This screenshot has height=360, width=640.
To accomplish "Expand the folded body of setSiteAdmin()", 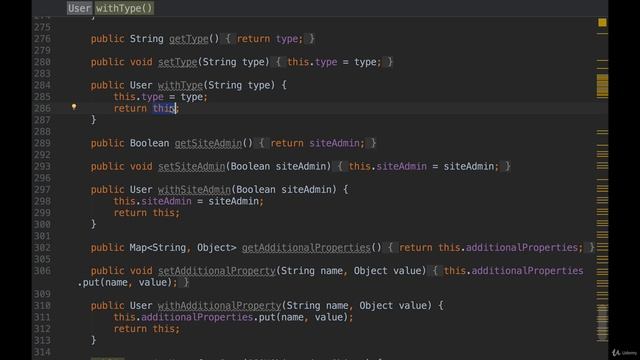I will point(423,167).
